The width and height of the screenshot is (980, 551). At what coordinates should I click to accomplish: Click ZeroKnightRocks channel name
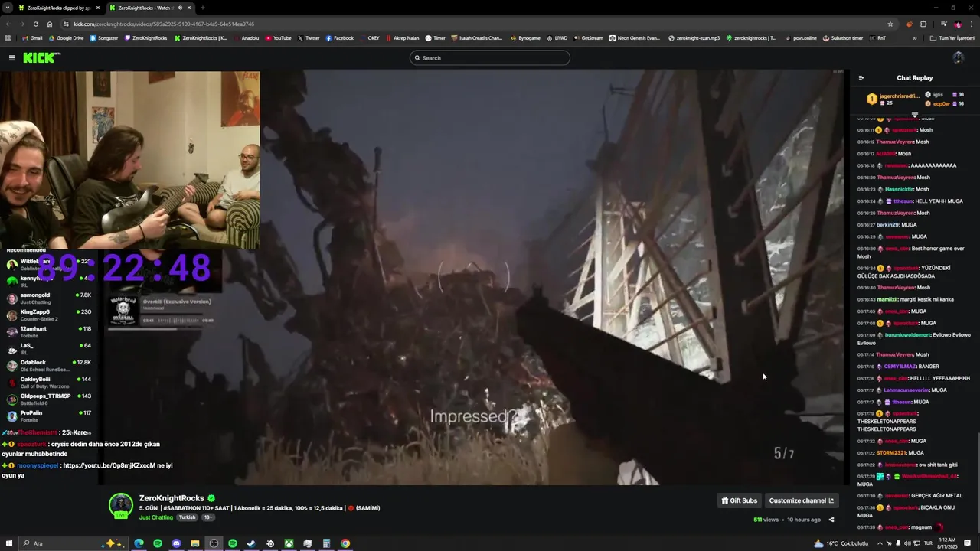click(x=171, y=498)
